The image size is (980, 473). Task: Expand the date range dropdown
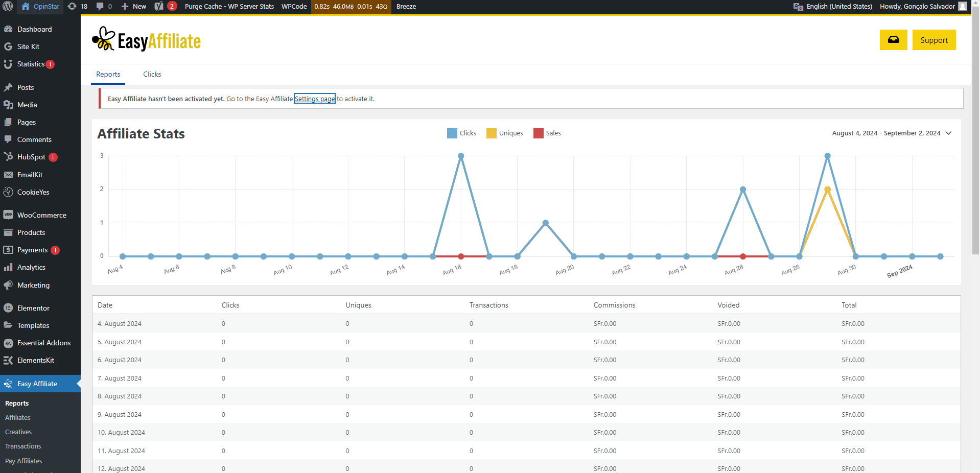tap(892, 133)
